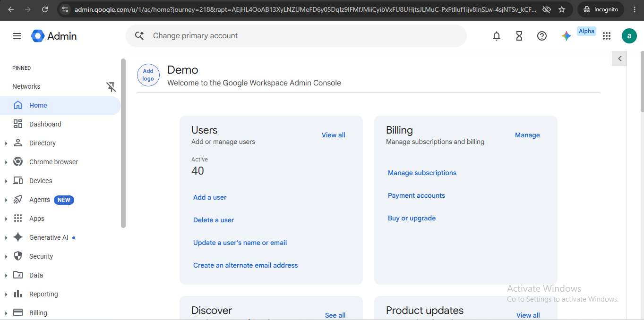
Task: Click Update a user's name or email
Action: point(240,243)
